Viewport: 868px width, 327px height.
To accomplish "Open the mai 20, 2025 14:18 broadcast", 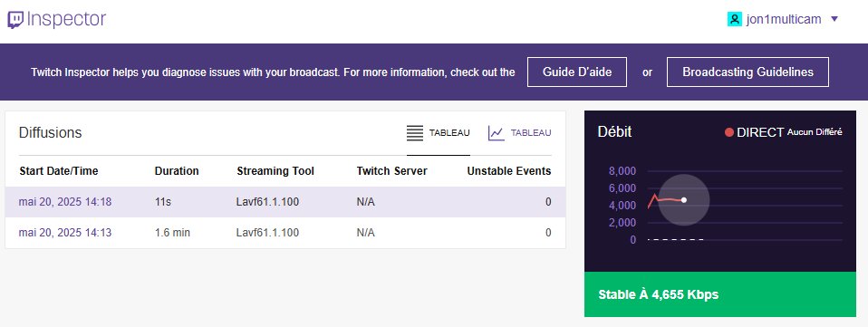I will pos(64,202).
